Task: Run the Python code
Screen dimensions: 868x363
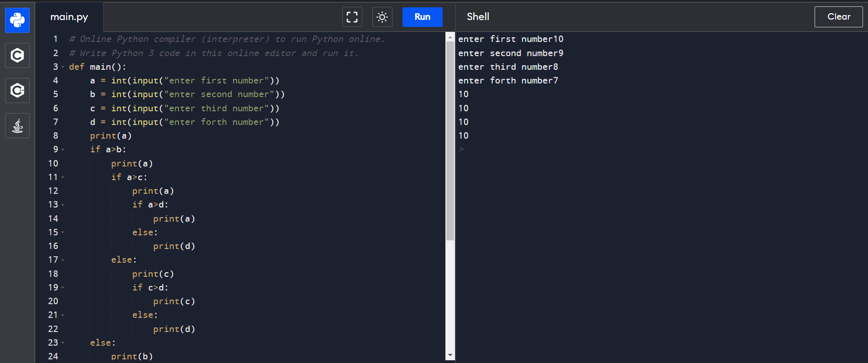Action: pyautogui.click(x=422, y=17)
